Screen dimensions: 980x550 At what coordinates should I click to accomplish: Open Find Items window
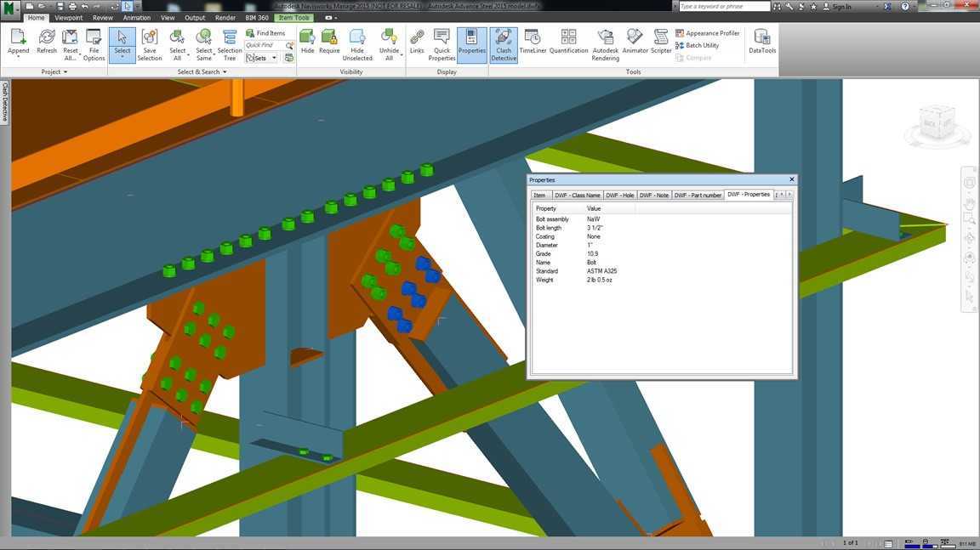tap(265, 33)
